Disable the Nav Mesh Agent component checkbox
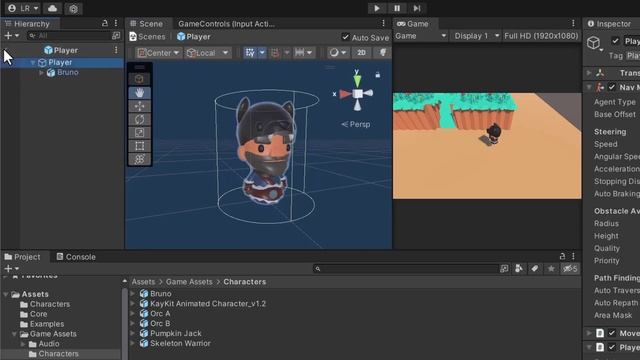640x360 pixels. click(x=611, y=87)
